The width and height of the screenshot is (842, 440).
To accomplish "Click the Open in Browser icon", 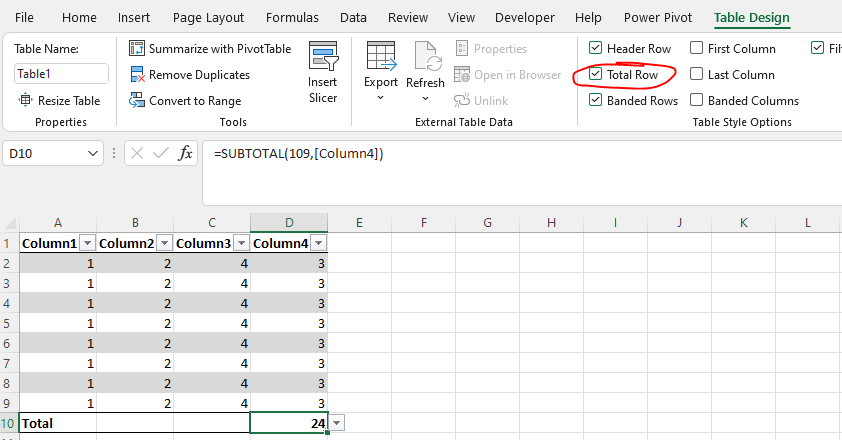I will 462,75.
